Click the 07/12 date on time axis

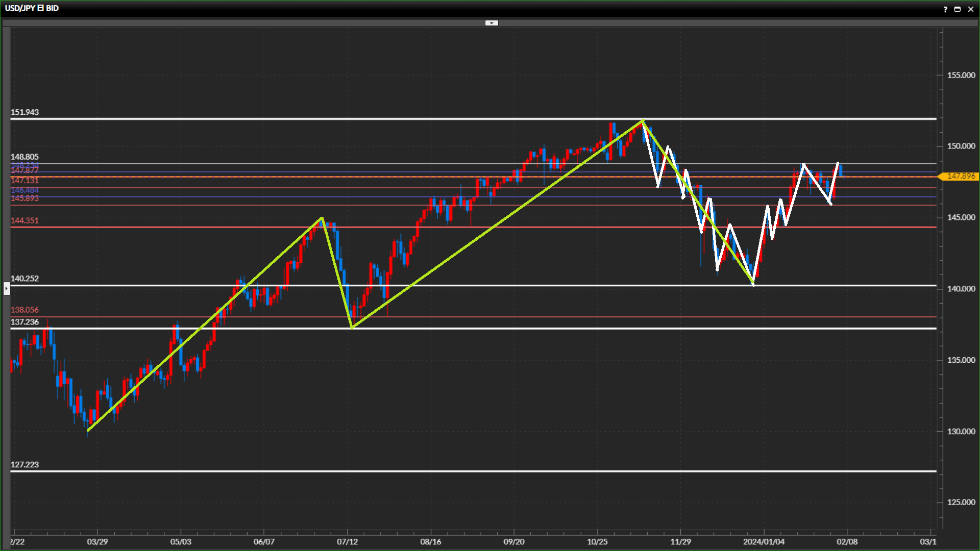coord(347,542)
